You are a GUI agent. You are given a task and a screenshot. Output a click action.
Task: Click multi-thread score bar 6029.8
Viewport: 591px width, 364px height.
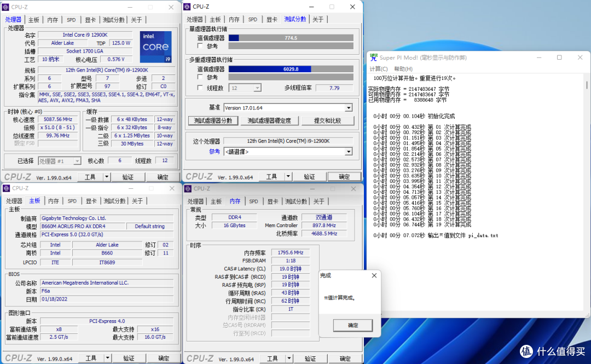pyautogui.click(x=291, y=69)
